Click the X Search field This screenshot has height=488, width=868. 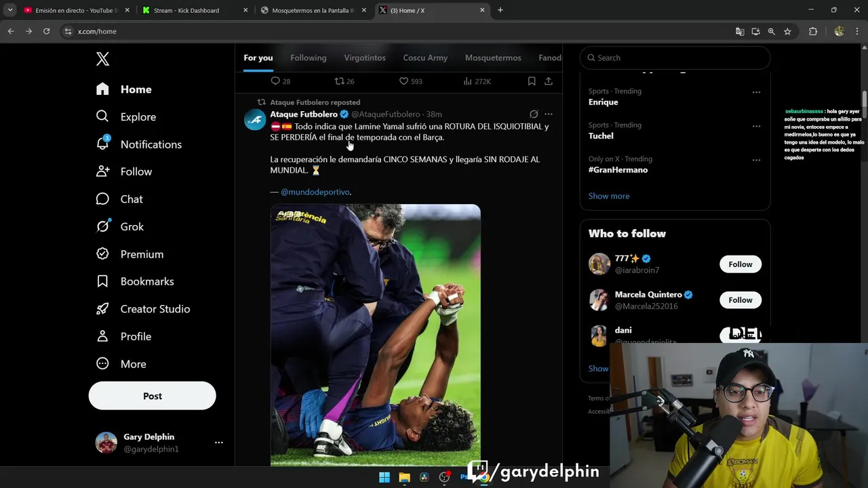click(x=675, y=58)
